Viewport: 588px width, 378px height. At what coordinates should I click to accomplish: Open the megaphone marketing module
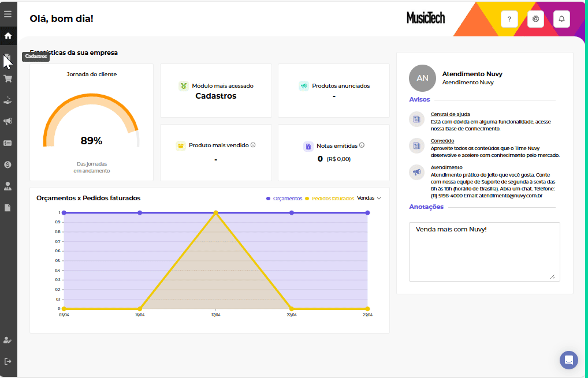click(8, 121)
